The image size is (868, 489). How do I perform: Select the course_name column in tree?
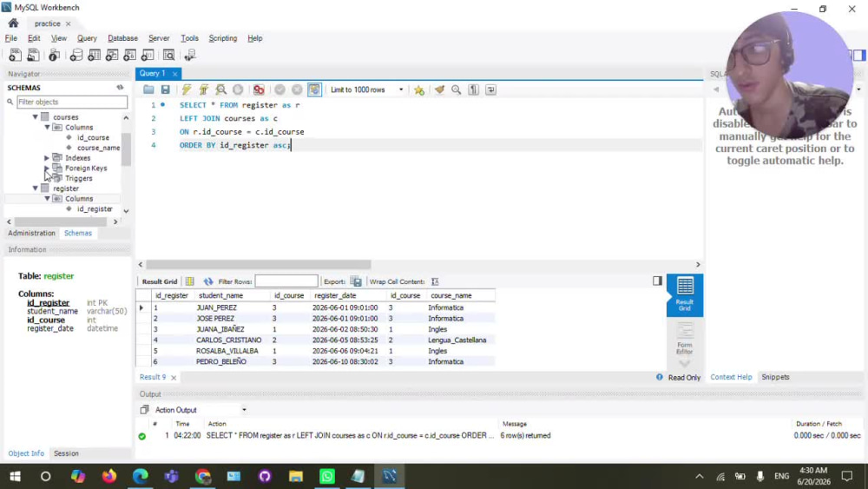pos(99,148)
